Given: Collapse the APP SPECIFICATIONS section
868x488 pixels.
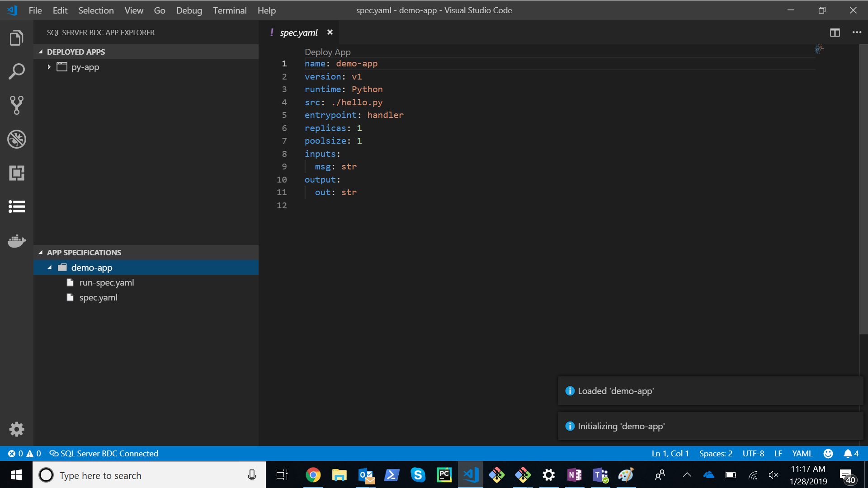Looking at the screenshot, I should 41,252.
